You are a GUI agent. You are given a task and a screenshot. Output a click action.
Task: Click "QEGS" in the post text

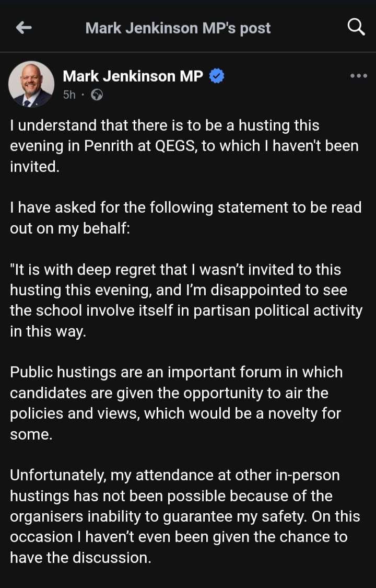tap(176, 146)
